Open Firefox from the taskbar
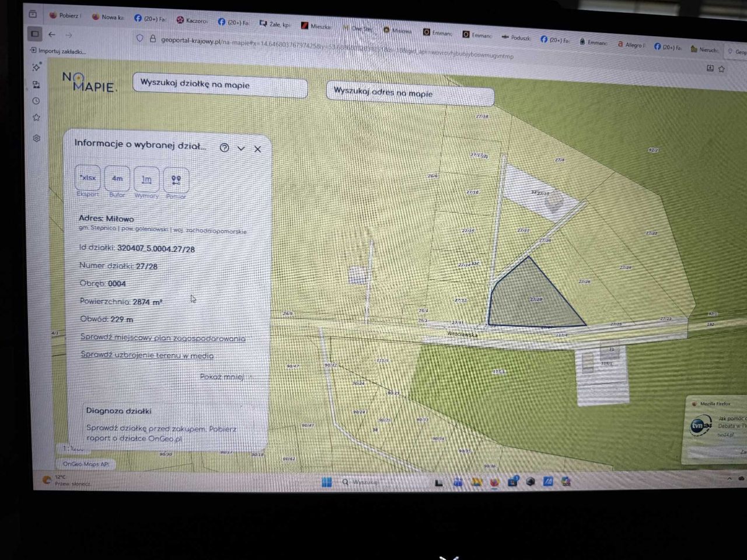Image resolution: width=747 pixels, height=560 pixels. point(494,482)
